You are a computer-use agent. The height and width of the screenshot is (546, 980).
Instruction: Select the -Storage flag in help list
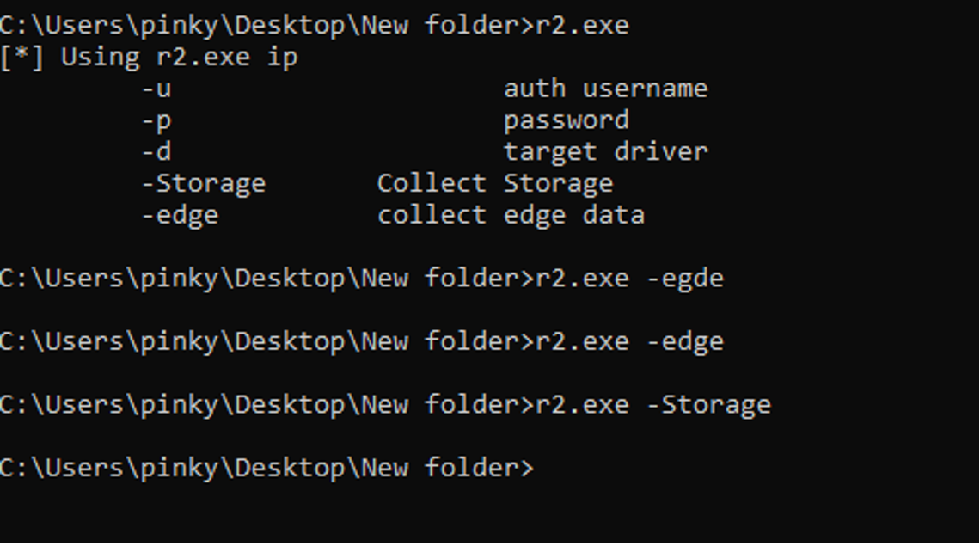click(x=203, y=183)
